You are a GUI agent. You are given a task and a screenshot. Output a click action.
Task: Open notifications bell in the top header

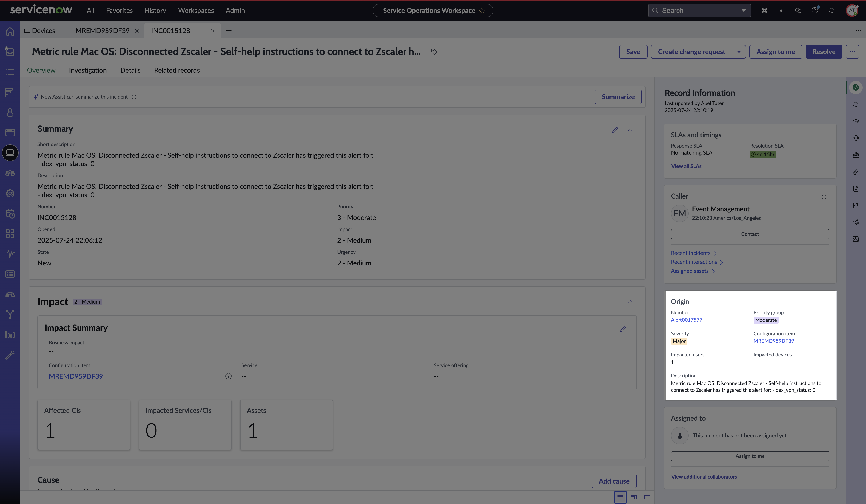(832, 11)
